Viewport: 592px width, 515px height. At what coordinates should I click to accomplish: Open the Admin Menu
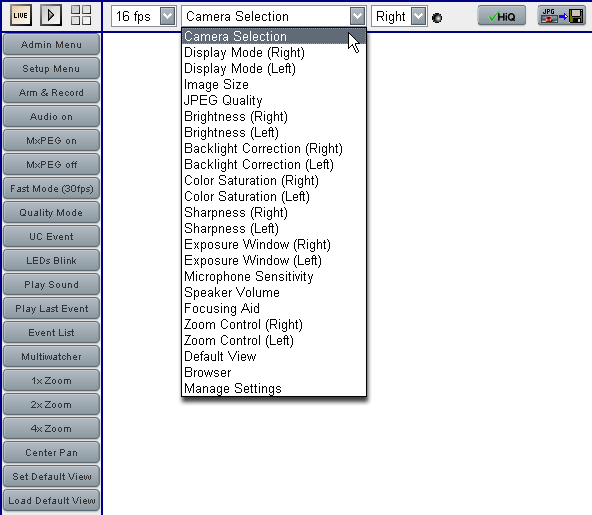(51, 45)
